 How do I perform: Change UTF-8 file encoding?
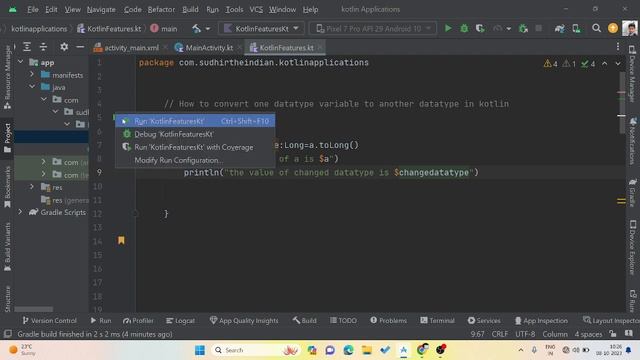(x=525, y=334)
